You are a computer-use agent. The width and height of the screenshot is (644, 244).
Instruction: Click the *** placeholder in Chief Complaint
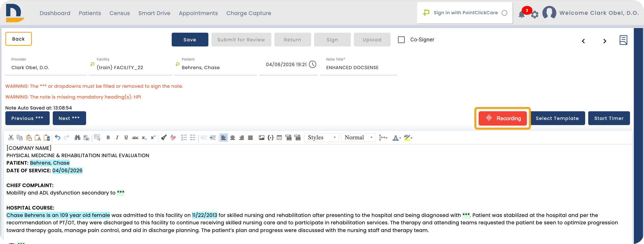click(x=121, y=193)
